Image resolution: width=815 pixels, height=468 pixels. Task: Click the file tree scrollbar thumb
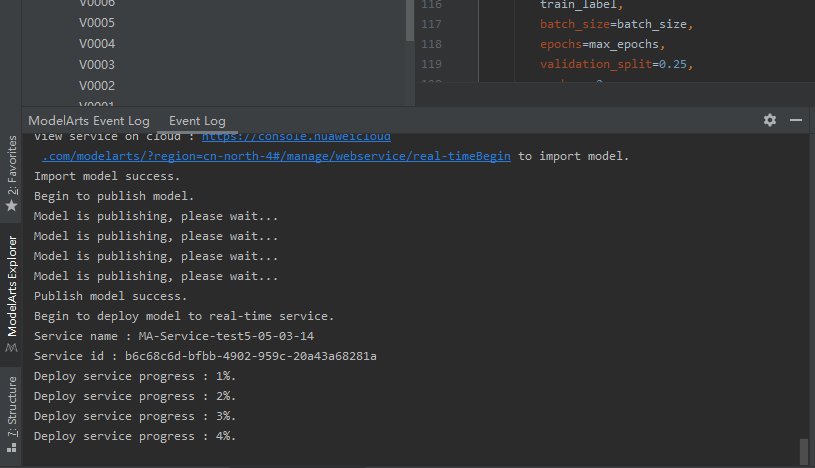pos(410,20)
